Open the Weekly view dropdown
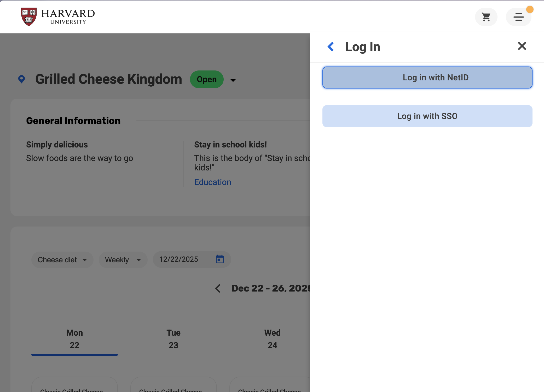544x392 pixels. click(123, 260)
